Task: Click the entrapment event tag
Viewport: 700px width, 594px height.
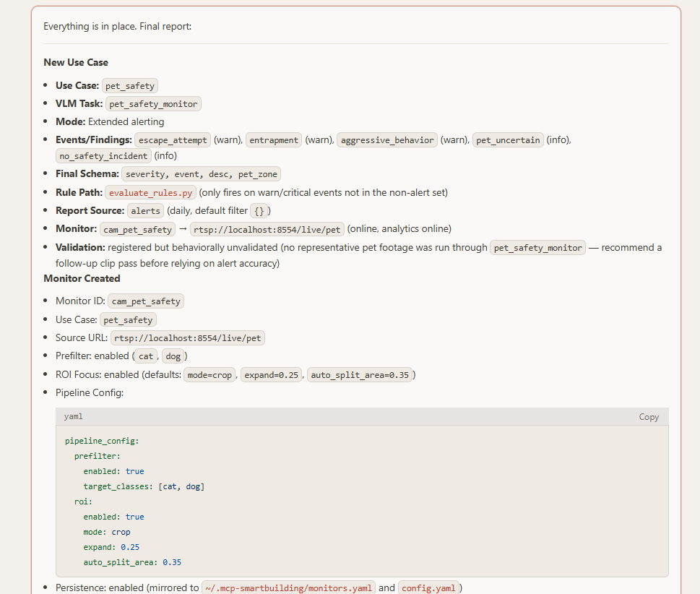Action: pos(274,140)
